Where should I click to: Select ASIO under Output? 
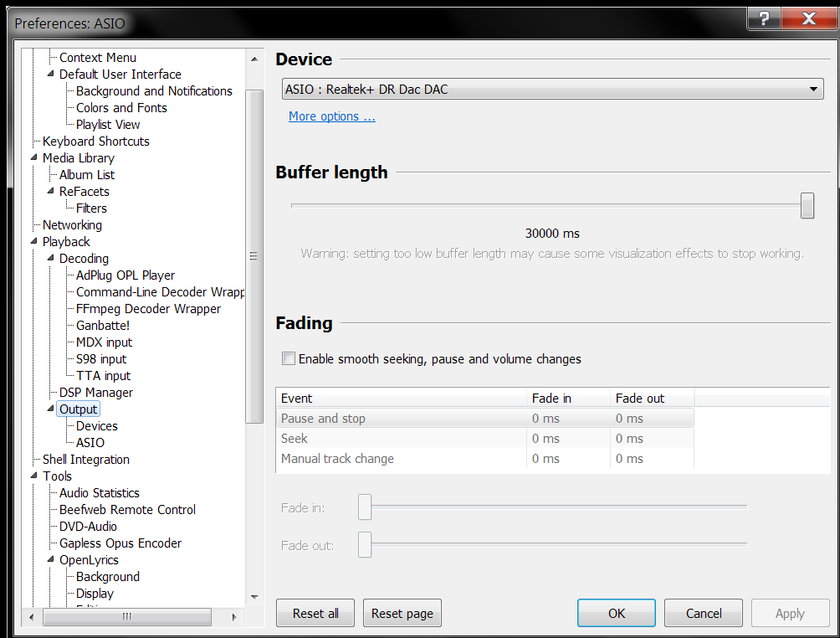(x=90, y=443)
